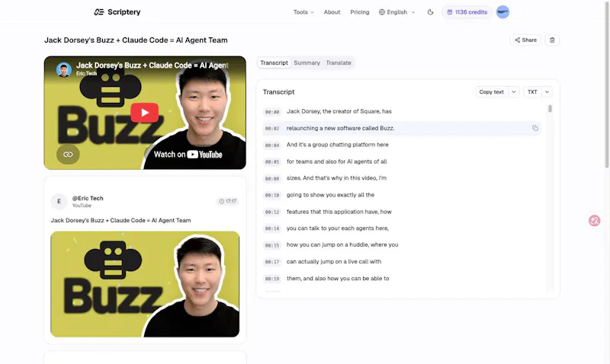Open Watch on YouTube link

click(188, 155)
